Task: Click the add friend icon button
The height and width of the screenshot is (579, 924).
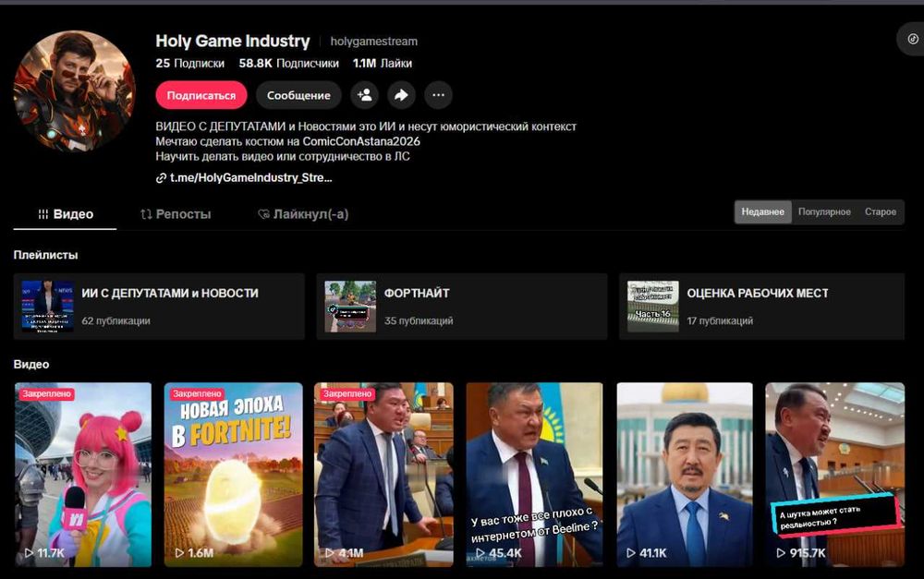Action: click(364, 95)
